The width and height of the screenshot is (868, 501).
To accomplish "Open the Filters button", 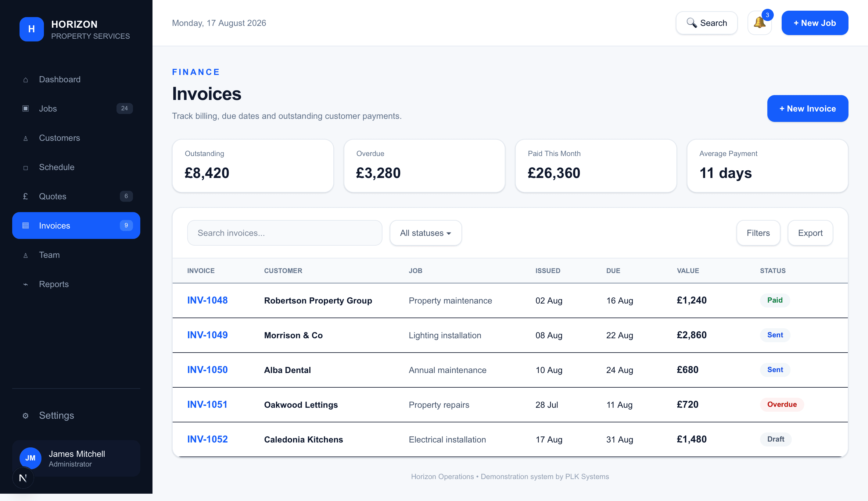I will (758, 233).
